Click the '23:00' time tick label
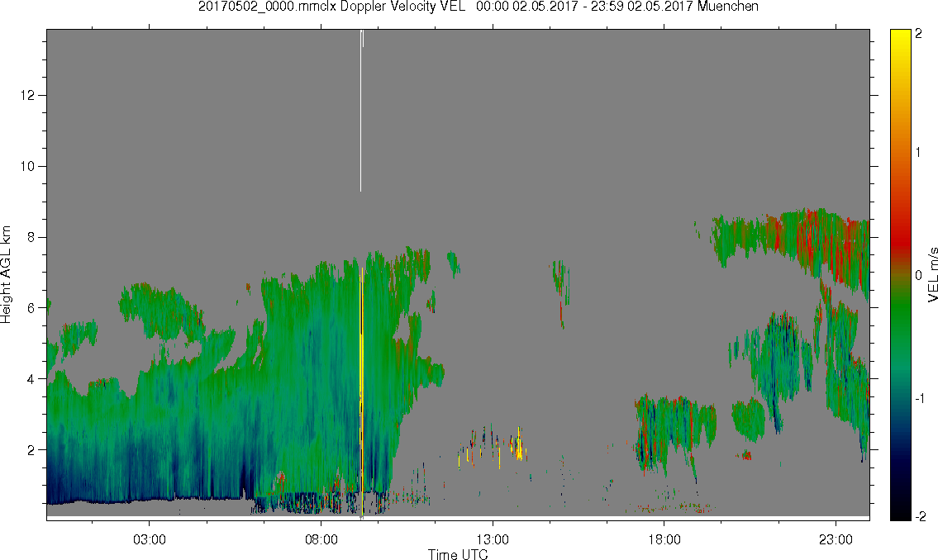Viewport: 938px width, 560px height. 836,539
